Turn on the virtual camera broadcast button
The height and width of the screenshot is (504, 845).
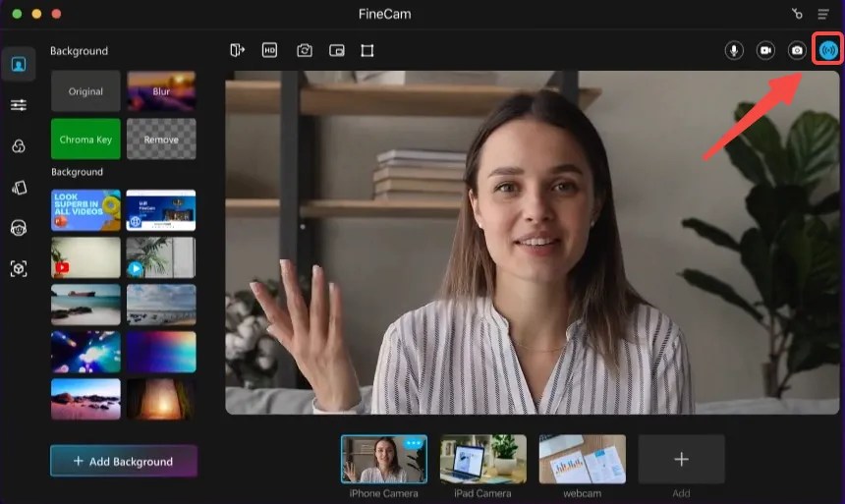(828, 50)
